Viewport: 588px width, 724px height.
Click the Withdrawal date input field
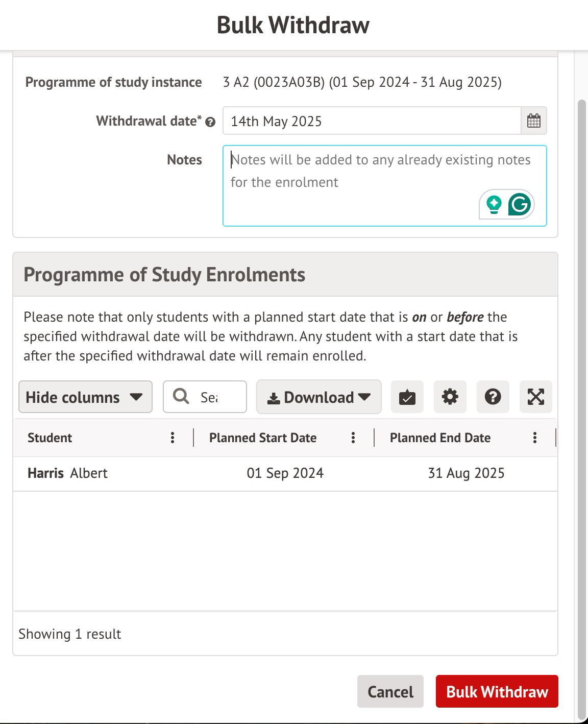(x=371, y=121)
